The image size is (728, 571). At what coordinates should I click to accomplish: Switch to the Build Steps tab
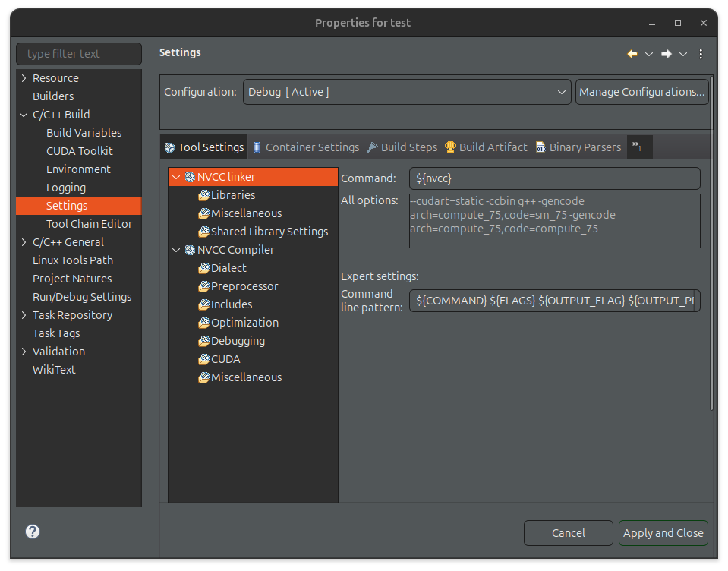coord(402,147)
